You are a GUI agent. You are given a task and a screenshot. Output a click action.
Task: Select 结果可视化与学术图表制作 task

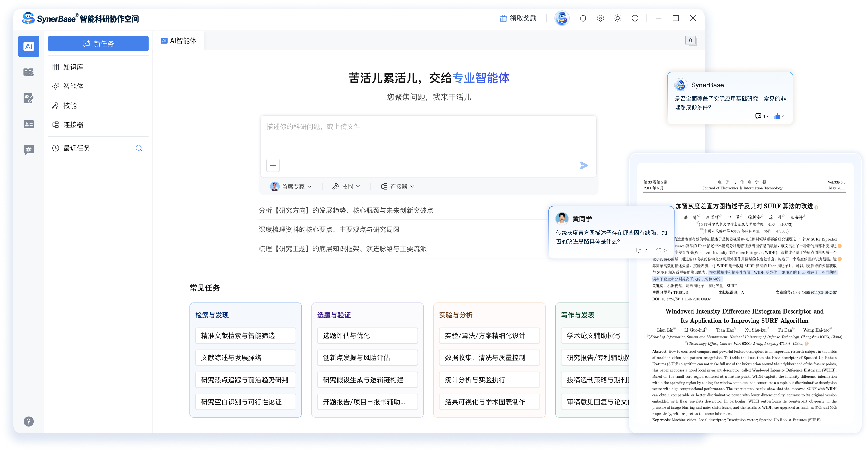(489, 402)
